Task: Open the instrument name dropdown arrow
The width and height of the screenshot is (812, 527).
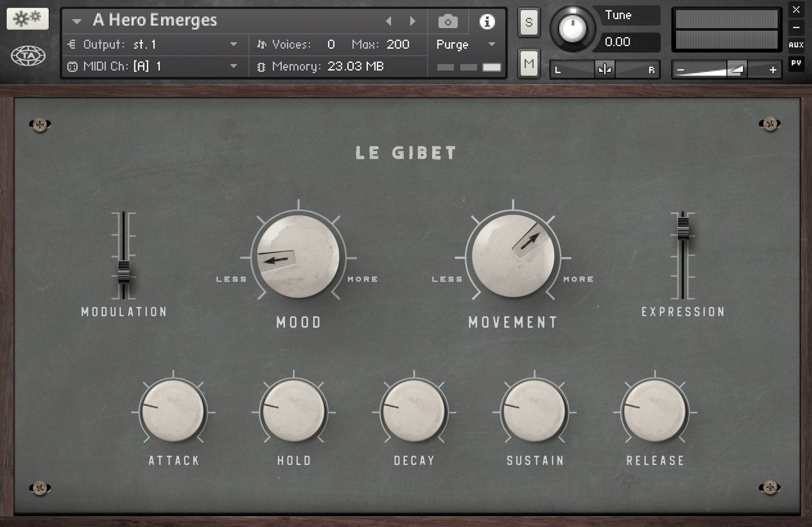Action: click(77, 22)
